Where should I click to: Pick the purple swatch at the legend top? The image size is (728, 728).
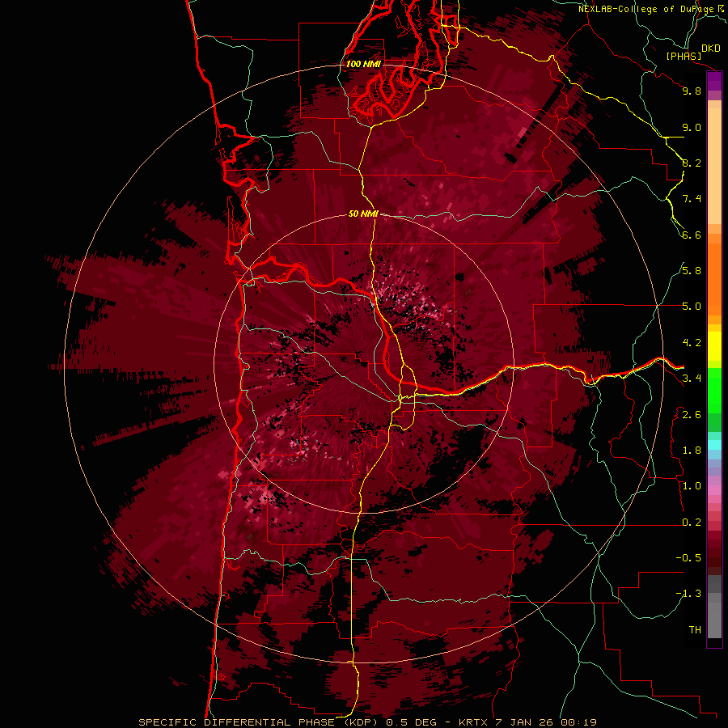click(x=714, y=81)
